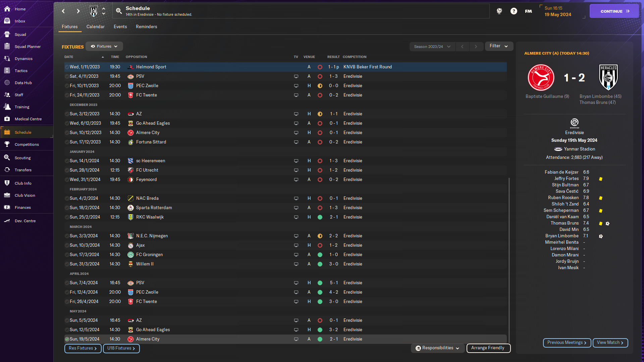Open the Data Hub icon
This screenshot has height=362, width=644.
[x=7, y=83]
